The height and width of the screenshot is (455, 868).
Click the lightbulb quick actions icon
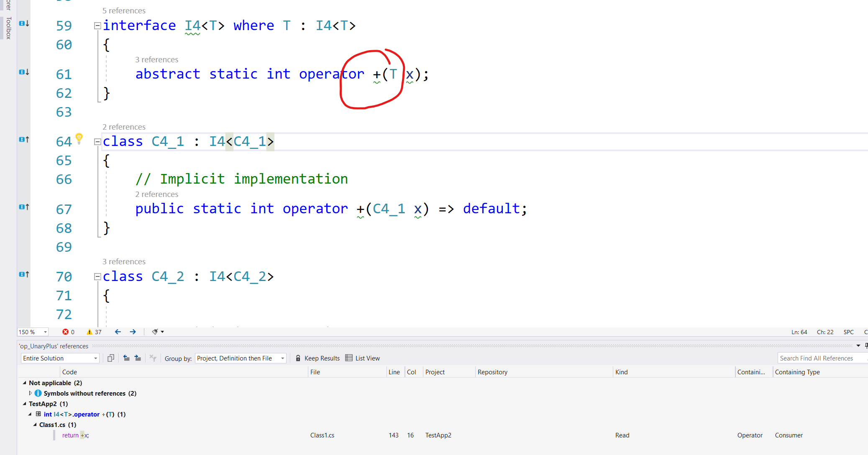pyautogui.click(x=79, y=138)
